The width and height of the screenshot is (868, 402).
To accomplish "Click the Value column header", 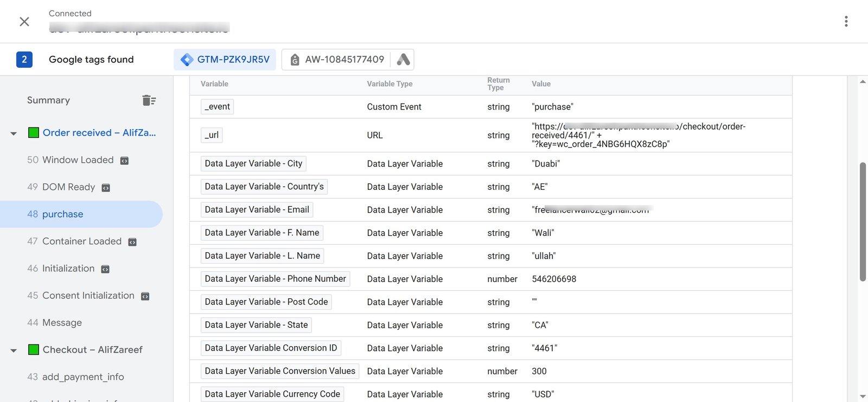I will tap(541, 84).
